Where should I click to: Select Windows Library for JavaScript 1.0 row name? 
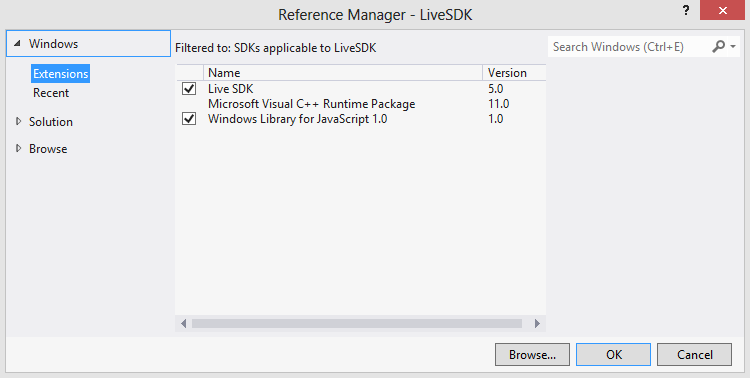pyautogui.click(x=298, y=119)
